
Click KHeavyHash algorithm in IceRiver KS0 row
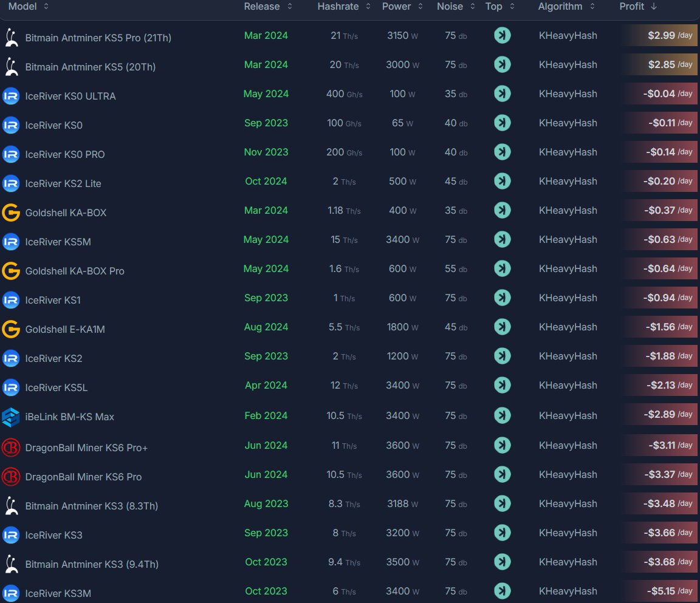click(x=568, y=123)
